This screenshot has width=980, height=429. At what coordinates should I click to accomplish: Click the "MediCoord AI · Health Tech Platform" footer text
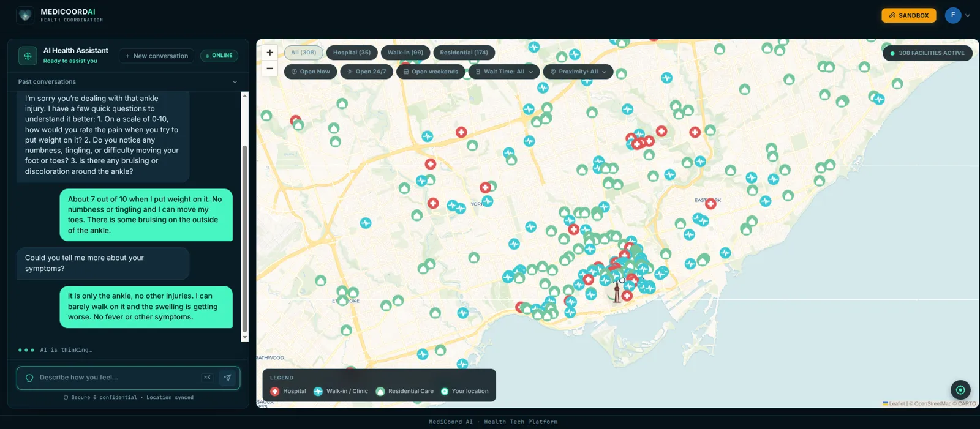click(x=493, y=422)
